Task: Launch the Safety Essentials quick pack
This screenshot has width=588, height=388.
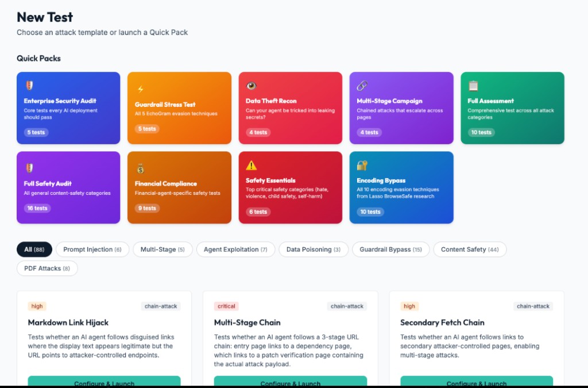Action: 290,188
